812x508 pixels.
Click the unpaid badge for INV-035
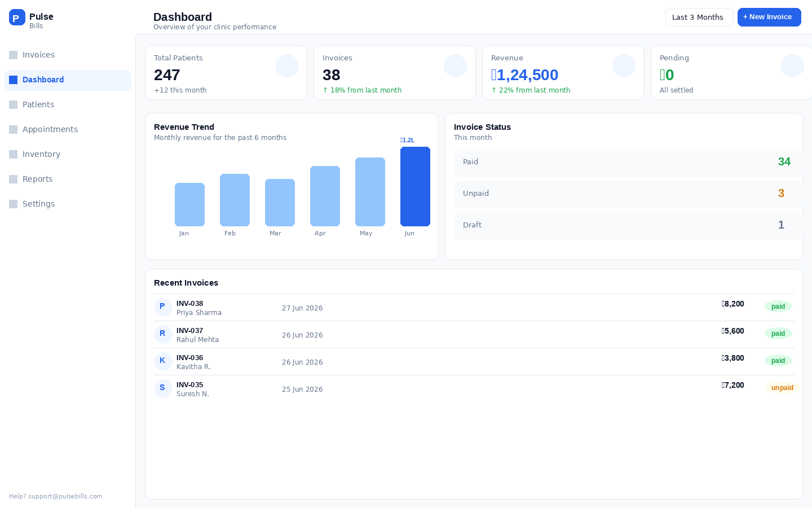(782, 388)
